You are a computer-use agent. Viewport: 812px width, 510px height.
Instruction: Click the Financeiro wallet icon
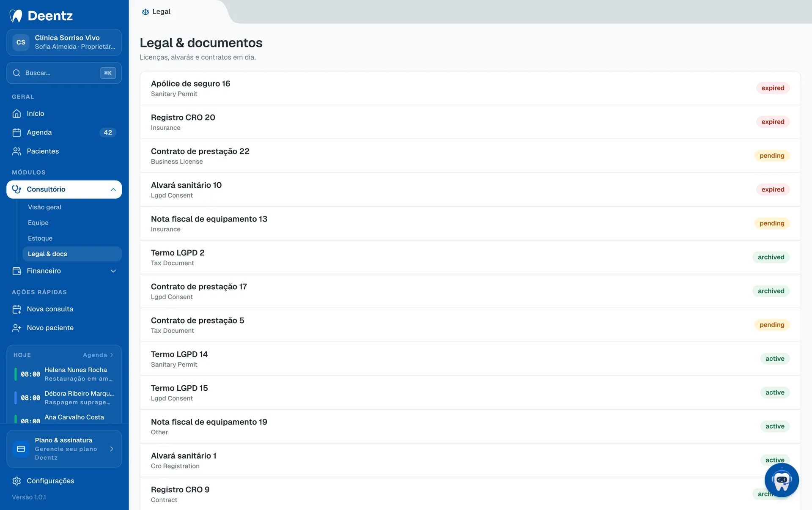pos(16,271)
